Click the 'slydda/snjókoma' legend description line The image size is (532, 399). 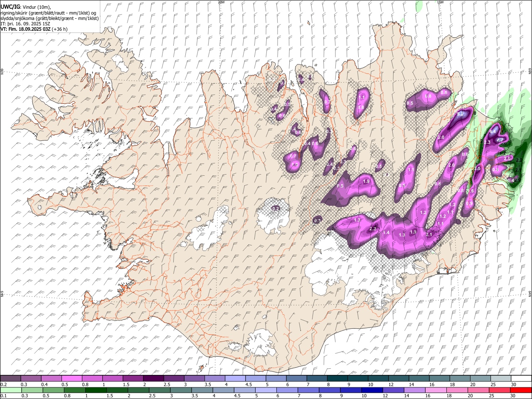click(x=49, y=18)
